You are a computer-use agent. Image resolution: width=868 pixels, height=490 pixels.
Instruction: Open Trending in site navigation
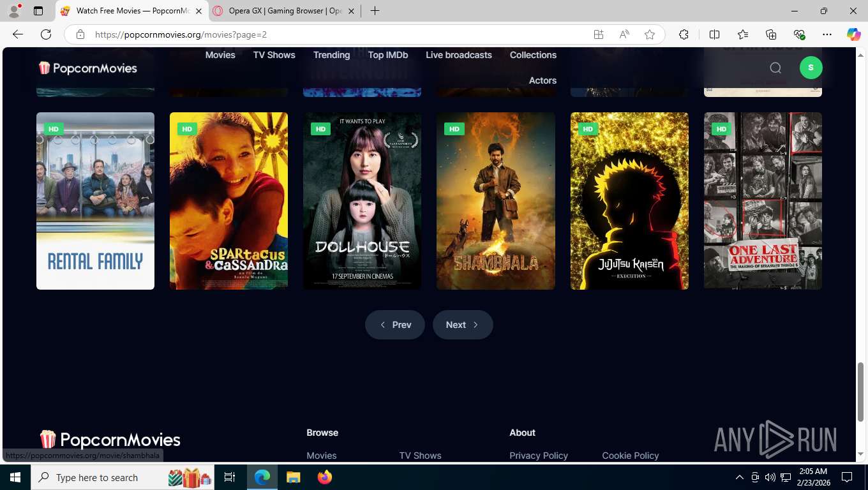331,55
